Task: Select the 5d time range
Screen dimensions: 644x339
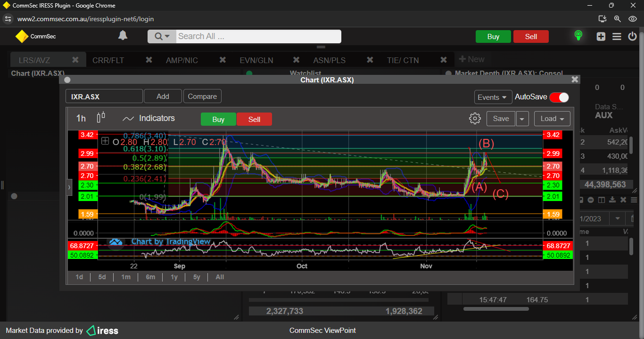Action: tap(102, 277)
